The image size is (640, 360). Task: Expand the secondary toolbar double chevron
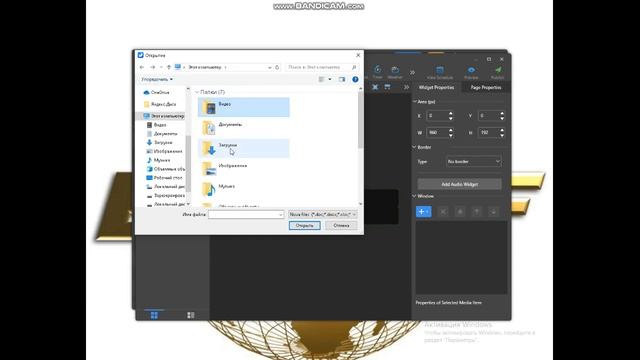click(x=406, y=87)
